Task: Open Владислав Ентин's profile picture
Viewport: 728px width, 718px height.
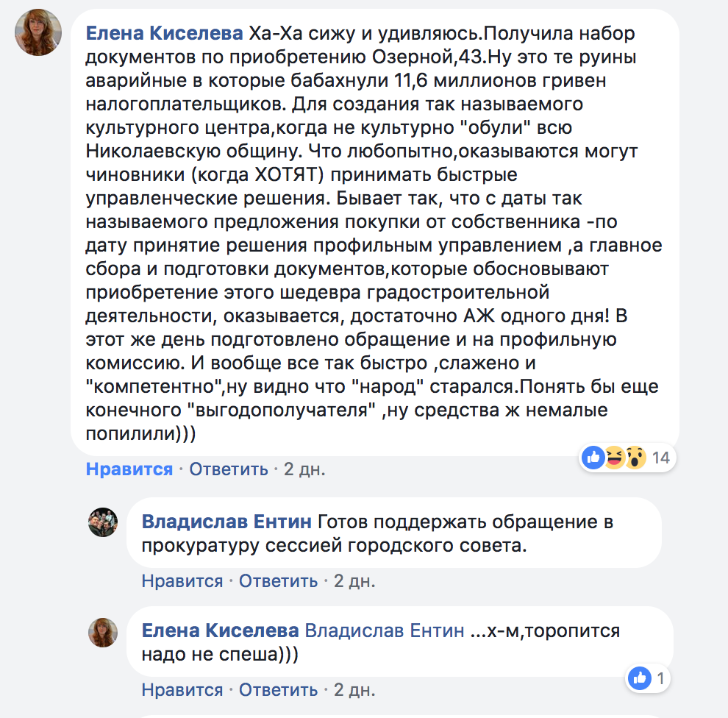Action: [103, 522]
